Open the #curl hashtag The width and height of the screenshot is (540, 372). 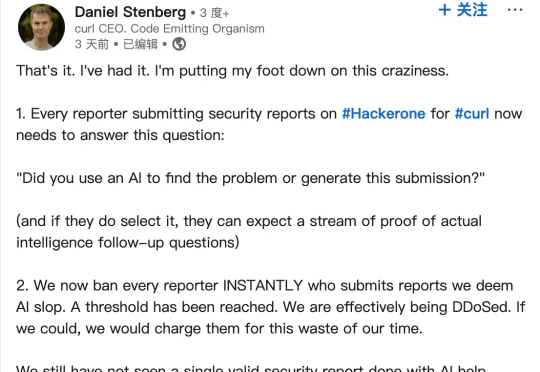(x=472, y=114)
